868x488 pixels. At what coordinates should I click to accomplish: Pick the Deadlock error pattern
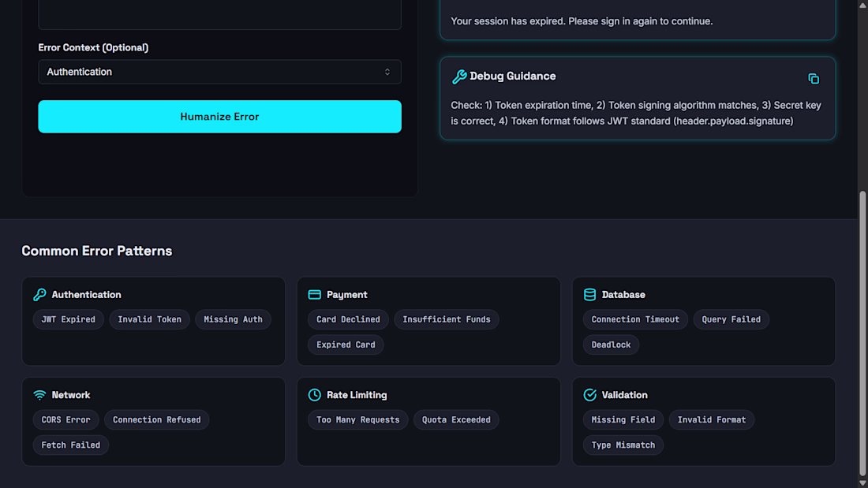[x=611, y=345]
